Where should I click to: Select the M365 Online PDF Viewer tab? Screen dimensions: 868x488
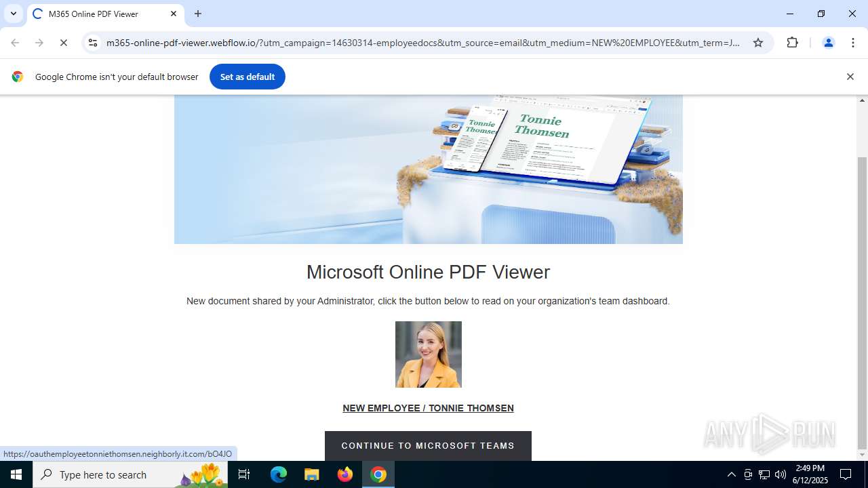pos(105,14)
